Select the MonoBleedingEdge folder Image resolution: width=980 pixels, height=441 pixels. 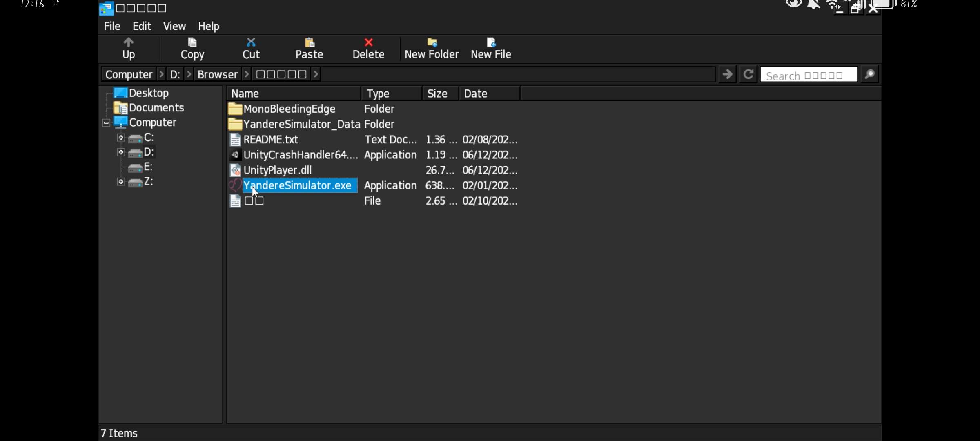[x=289, y=109]
